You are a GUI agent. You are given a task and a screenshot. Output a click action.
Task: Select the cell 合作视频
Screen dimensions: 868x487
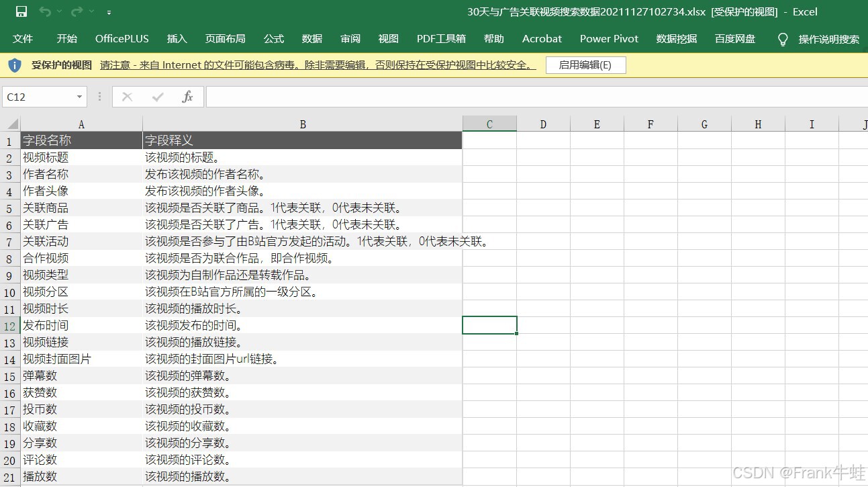81,258
